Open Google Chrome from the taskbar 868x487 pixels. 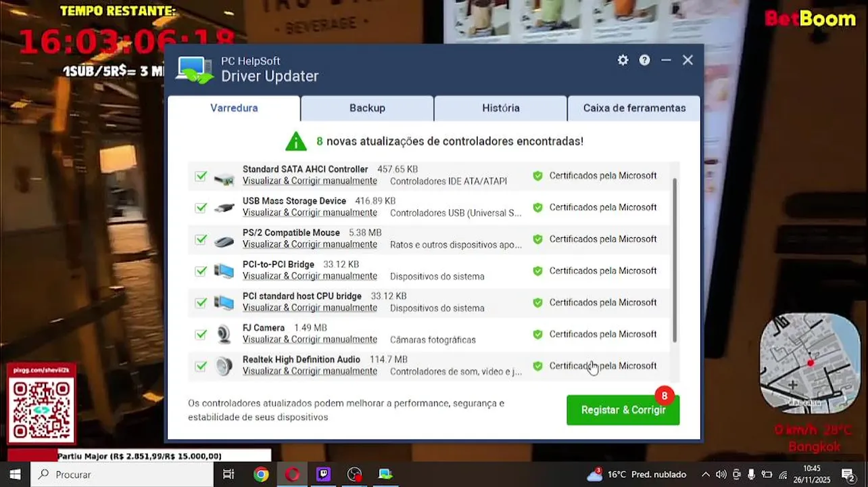tap(261, 474)
